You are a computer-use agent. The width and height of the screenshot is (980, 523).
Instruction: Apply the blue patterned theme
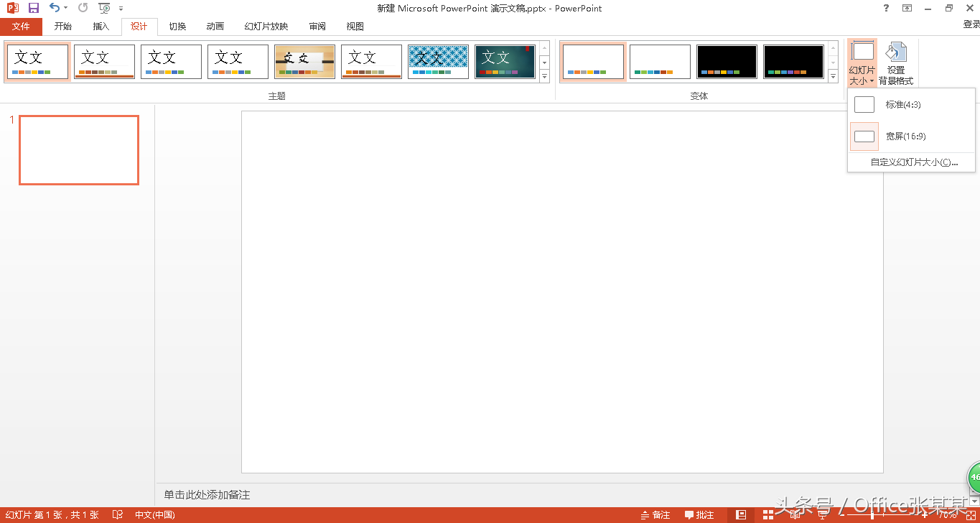[x=438, y=62]
